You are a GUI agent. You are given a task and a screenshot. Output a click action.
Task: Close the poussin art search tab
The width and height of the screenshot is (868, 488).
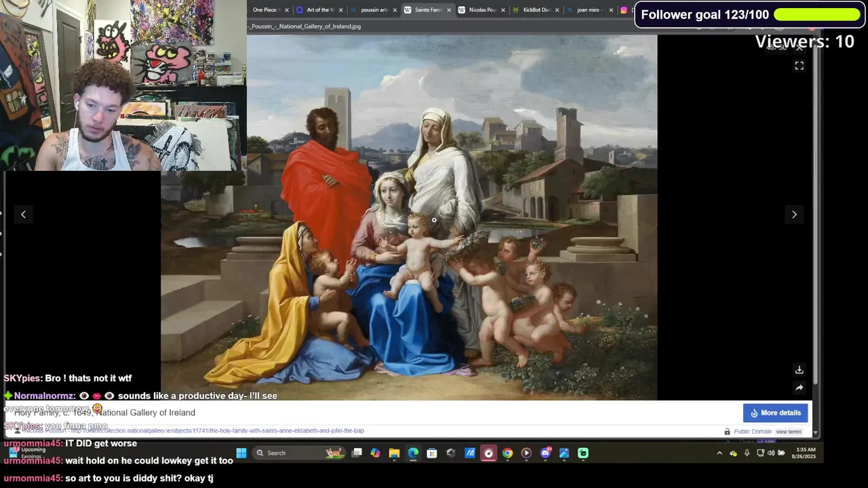click(x=395, y=10)
